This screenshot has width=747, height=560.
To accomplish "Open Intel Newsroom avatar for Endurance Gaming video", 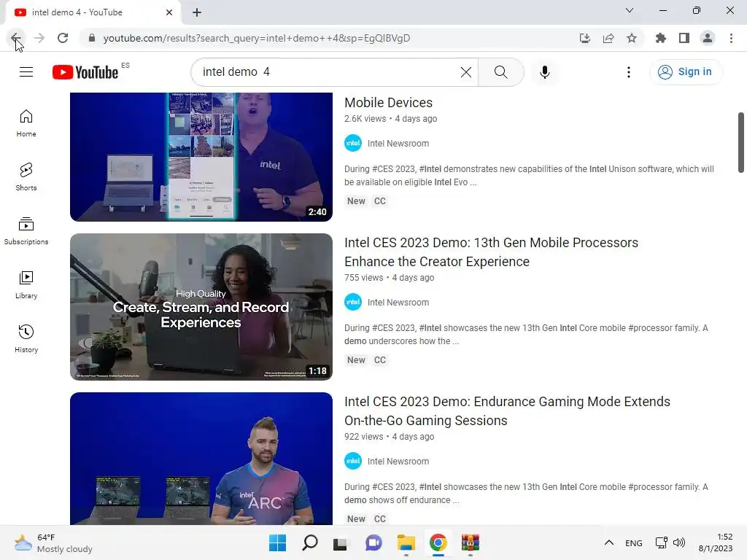I will pyautogui.click(x=353, y=462).
